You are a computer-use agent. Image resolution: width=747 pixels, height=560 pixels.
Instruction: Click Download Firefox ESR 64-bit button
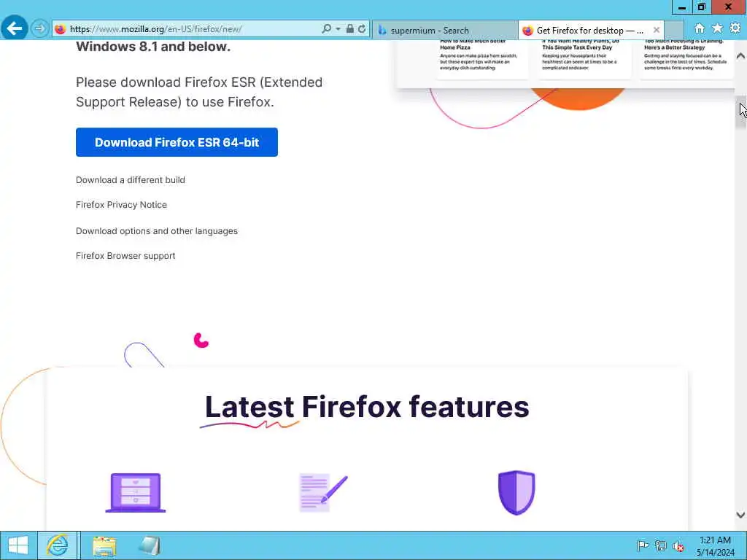[x=177, y=142]
